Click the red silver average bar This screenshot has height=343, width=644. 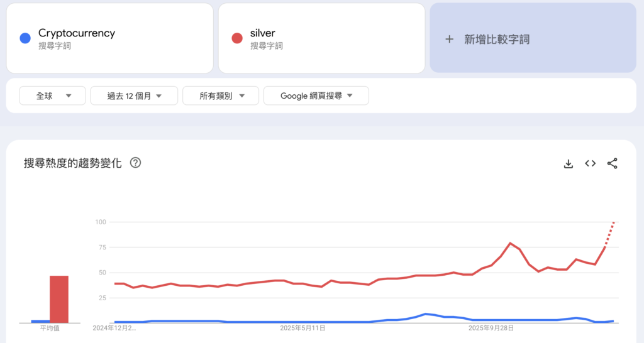(x=59, y=299)
